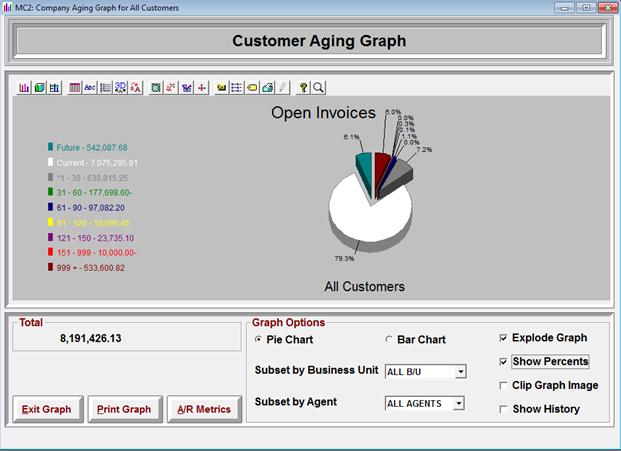Screen dimensions: 621x451
Task: Click the large white pie slice
Action: click(370, 216)
